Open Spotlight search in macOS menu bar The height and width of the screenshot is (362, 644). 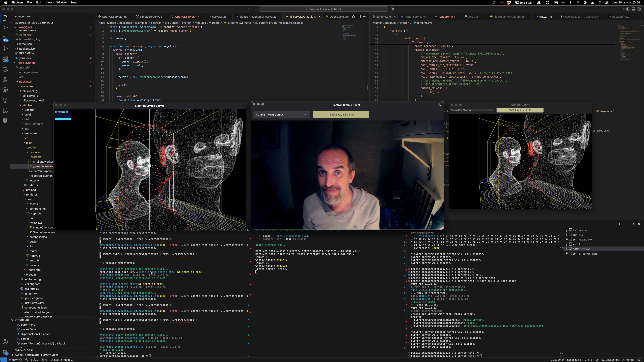[x=600, y=3]
